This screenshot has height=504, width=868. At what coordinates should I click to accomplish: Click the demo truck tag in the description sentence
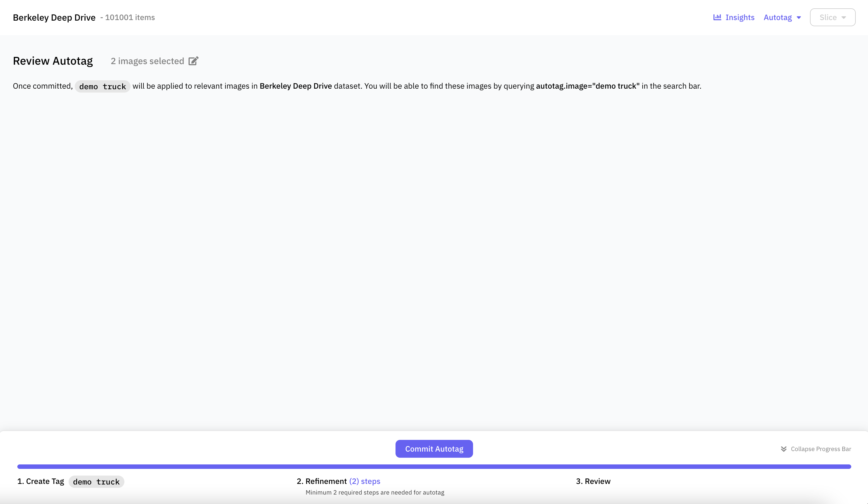tap(102, 86)
